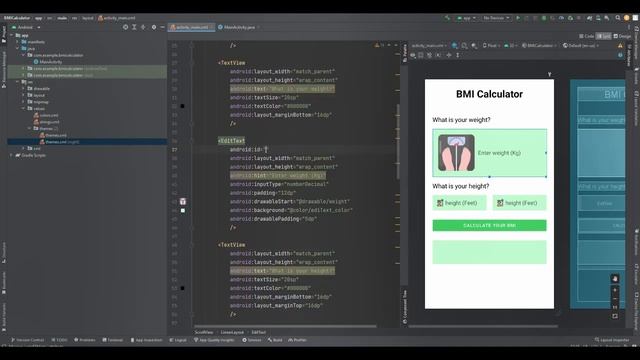Click the drawable weight gutter icon
The height and width of the screenshot is (360, 640).
point(183,202)
